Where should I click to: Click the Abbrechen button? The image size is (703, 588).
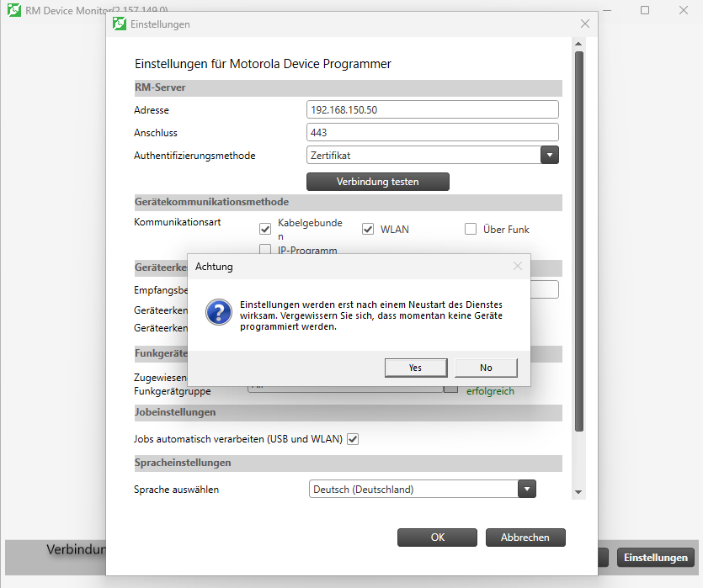[525, 538]
